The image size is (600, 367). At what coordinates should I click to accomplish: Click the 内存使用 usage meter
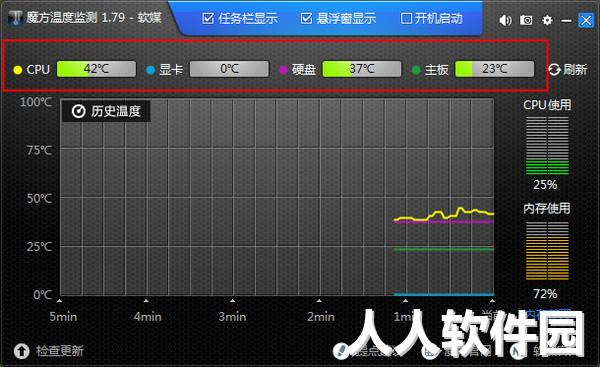pos(547,251)
